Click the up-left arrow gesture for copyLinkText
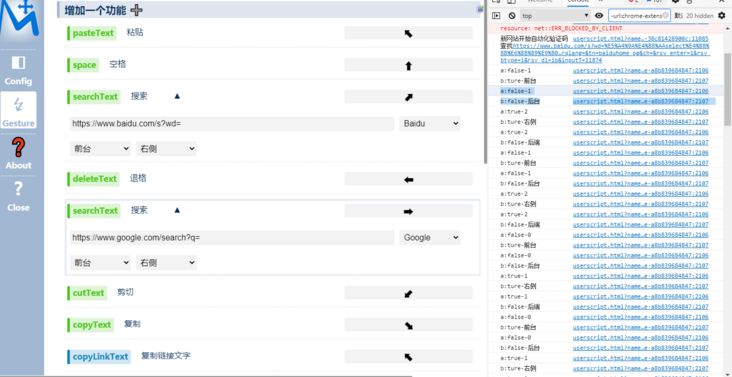 [408, 357]
